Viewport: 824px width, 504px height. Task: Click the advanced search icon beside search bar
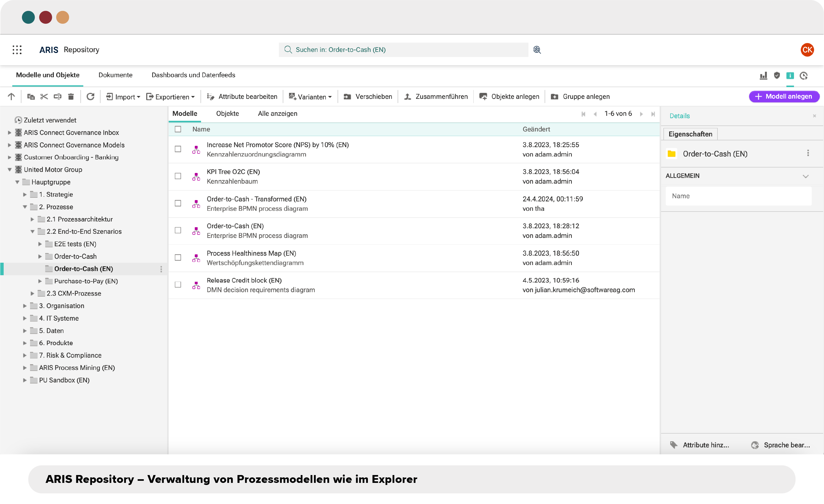coord(537,50)
